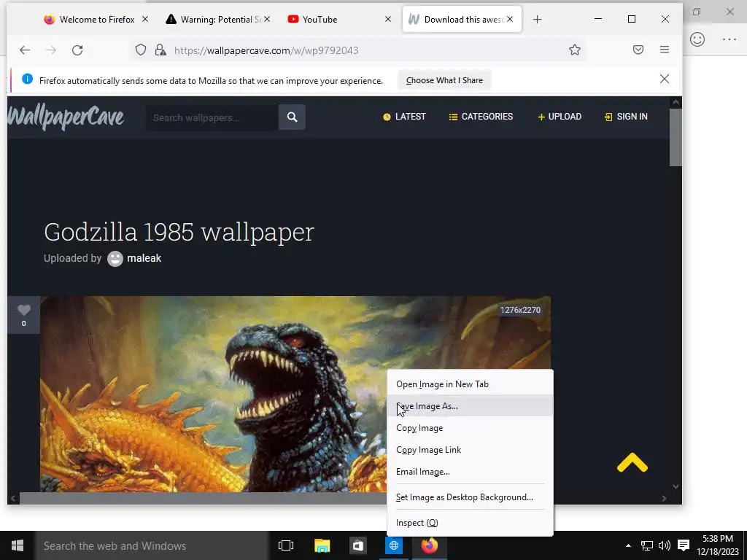Dismiss the Firefox data sharing notification bar
The height and width of the screenshot is (560, 747).
click(x=665, y=79)
